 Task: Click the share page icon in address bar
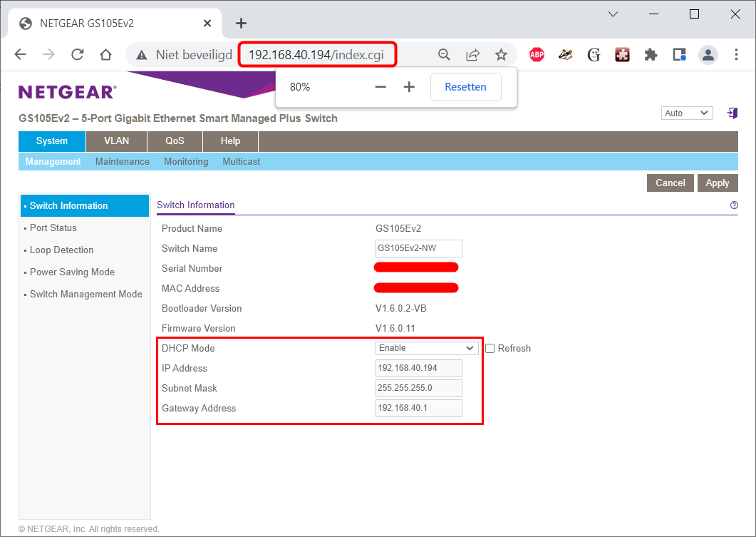(472, 55)
